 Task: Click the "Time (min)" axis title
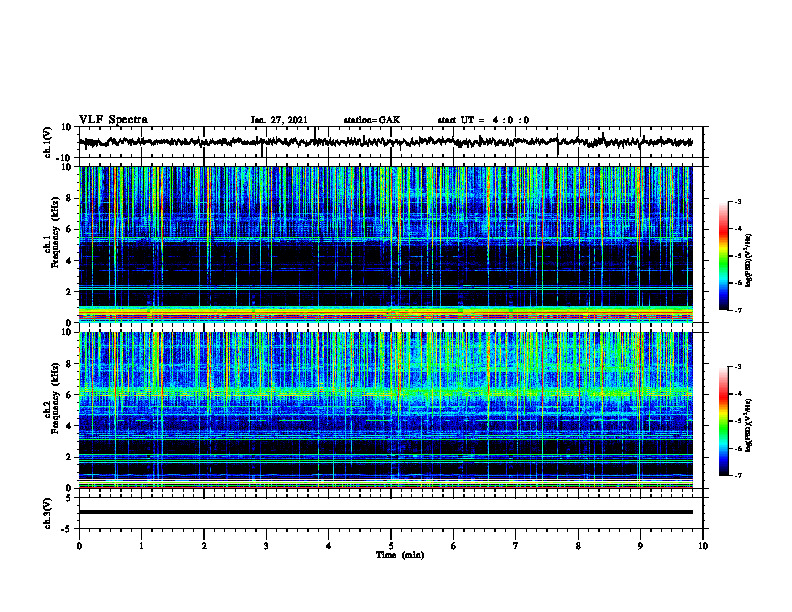coord(400,555)
